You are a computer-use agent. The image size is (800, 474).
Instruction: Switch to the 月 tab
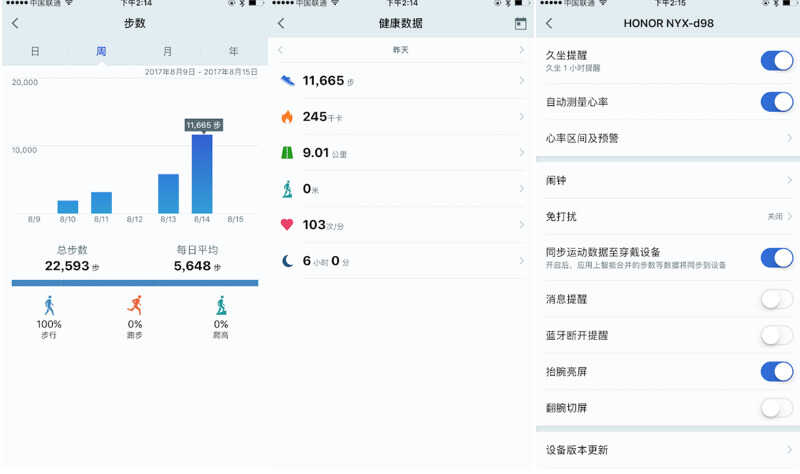tap(167, 52)
